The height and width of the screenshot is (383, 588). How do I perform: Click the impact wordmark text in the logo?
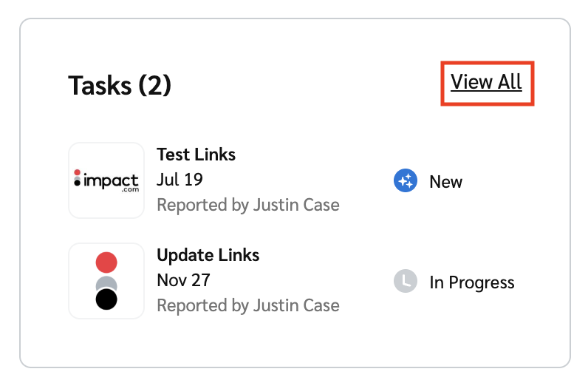[111, 180]
